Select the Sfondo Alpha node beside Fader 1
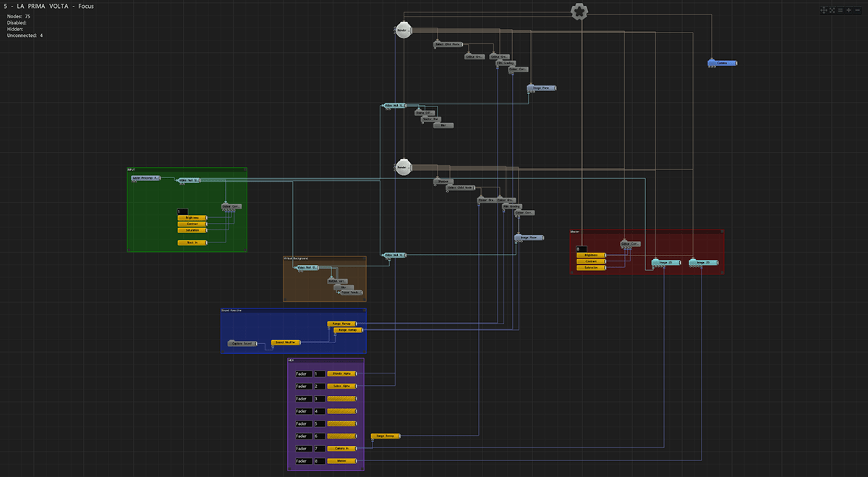Screen dimensions: 868x477 (342, 374)
